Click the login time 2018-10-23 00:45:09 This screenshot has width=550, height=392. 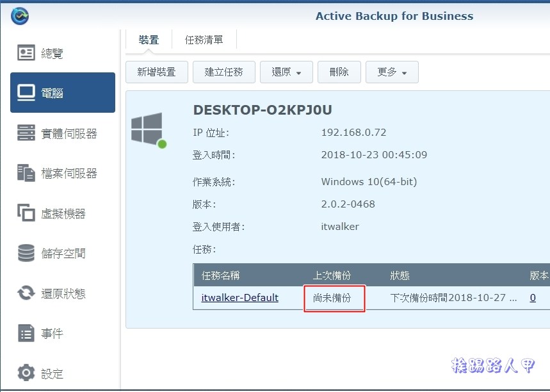coord(375,155)
